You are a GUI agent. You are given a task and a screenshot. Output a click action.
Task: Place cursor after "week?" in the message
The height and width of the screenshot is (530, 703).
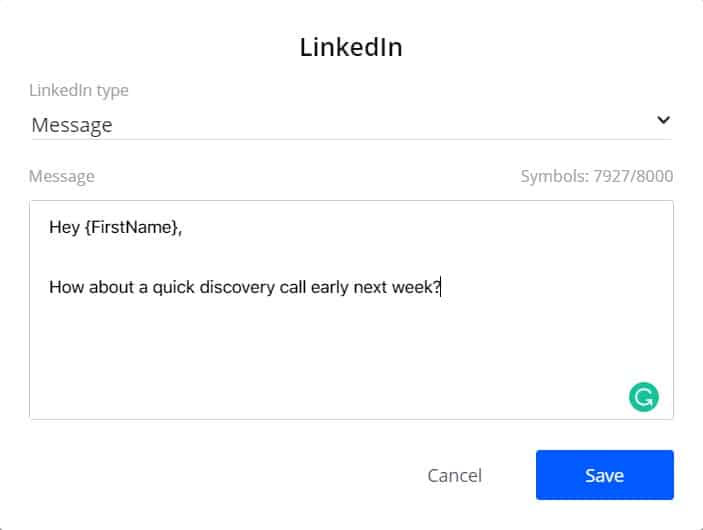pyautogui.click(x=441, y=287)
